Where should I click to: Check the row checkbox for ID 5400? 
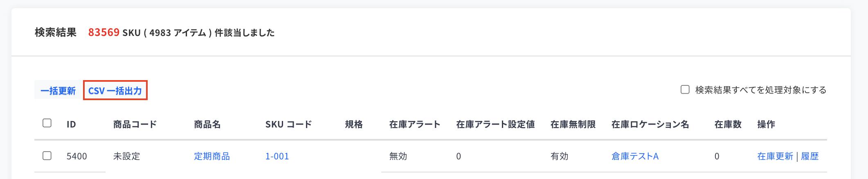(x=47, y=156)
